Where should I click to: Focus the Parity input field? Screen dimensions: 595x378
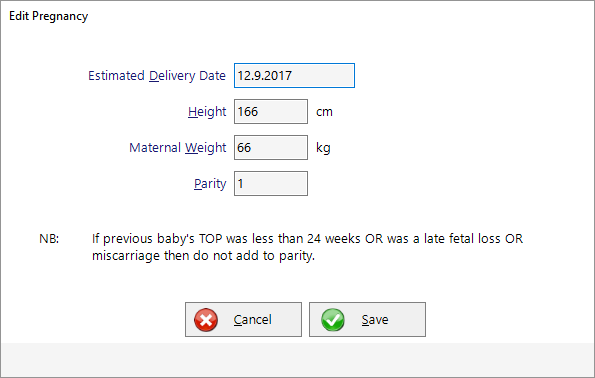(271, 184)
